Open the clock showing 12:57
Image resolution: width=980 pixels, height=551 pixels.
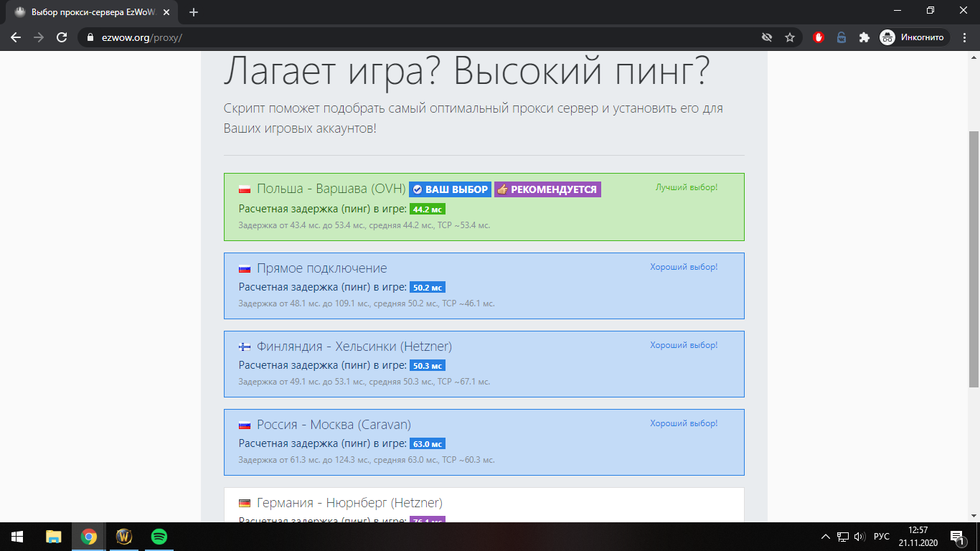click(x=918, y=537)
